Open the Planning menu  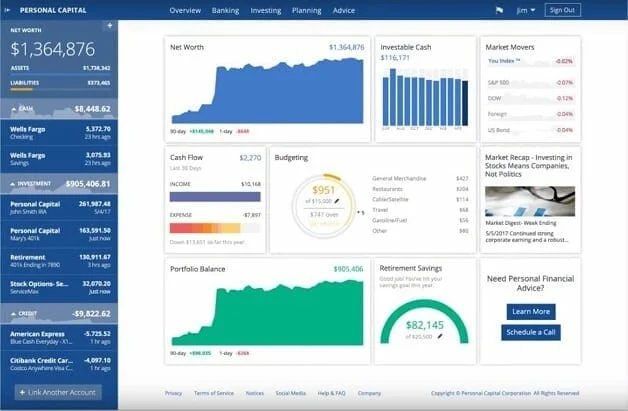[x=307, y=11]
